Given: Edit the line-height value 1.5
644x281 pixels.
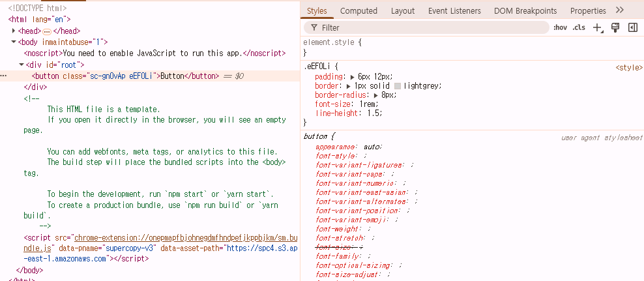Looking at the screenshot, I should (372, 113).
